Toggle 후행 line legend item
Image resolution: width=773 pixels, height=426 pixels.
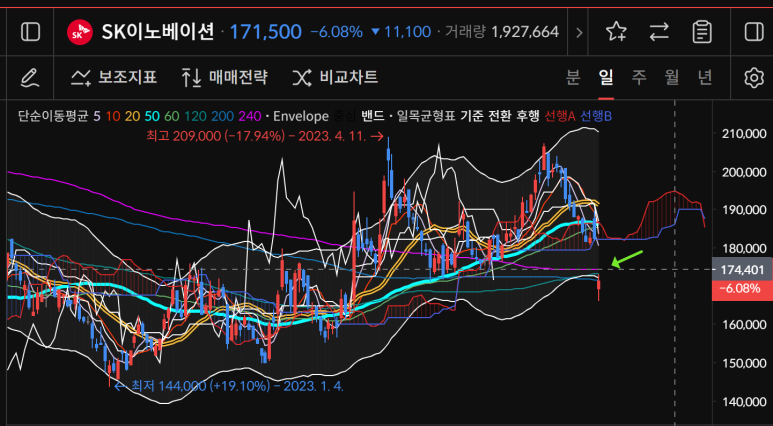point(526,116)
